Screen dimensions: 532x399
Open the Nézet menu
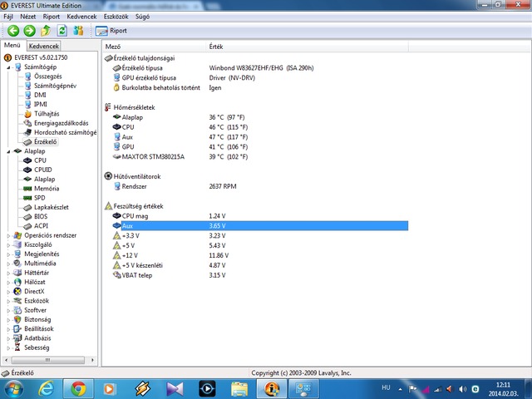27,17
